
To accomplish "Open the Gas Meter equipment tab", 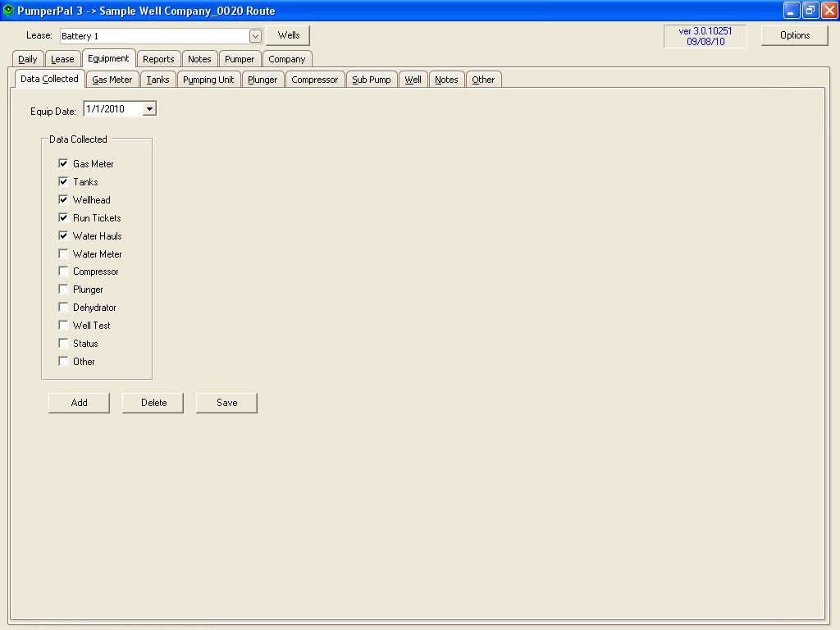I will coord(112,79).
